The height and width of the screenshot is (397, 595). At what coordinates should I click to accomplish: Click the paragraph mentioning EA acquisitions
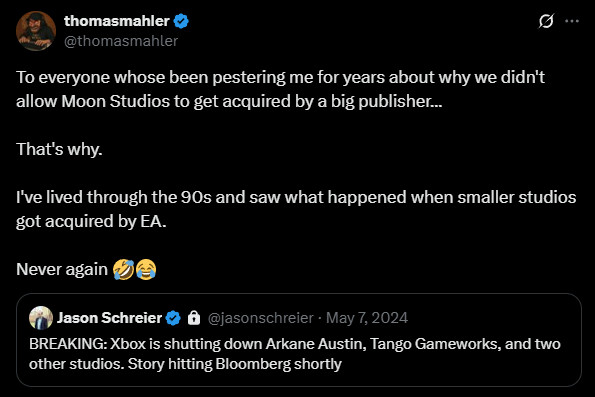[x=296, y=209]
